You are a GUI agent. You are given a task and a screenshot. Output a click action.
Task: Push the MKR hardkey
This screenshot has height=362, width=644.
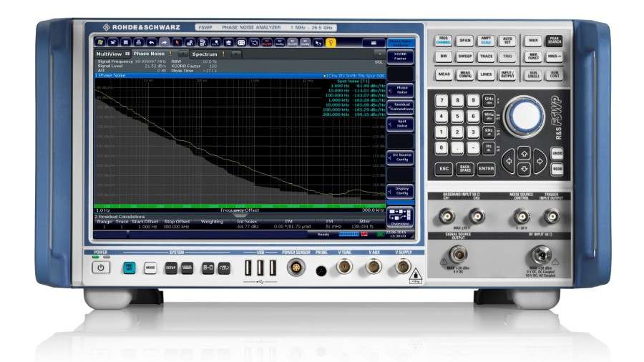click(x=533, y=41)
